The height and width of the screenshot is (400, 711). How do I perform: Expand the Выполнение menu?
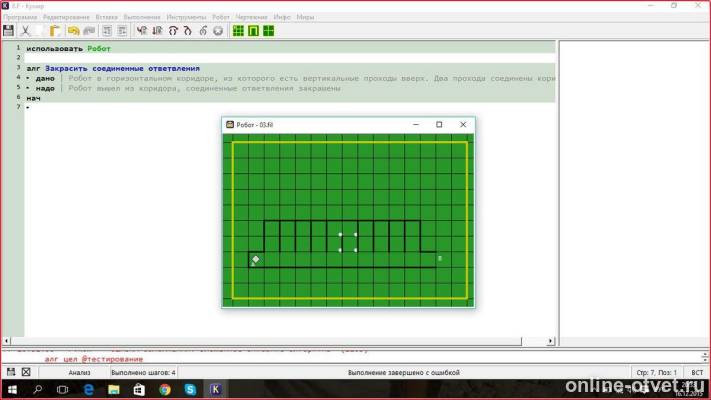coord(141,17)
